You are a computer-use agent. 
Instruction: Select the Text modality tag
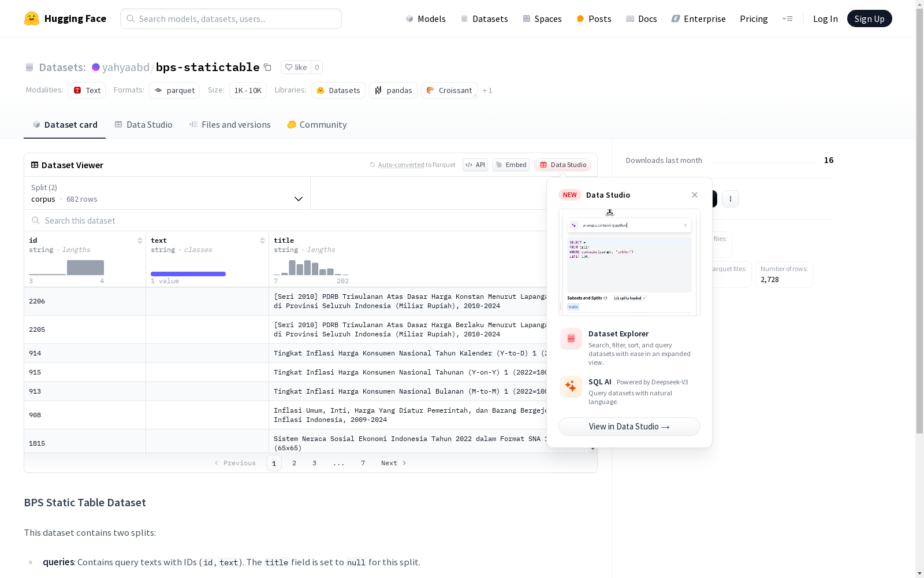[x=87, y=90]
